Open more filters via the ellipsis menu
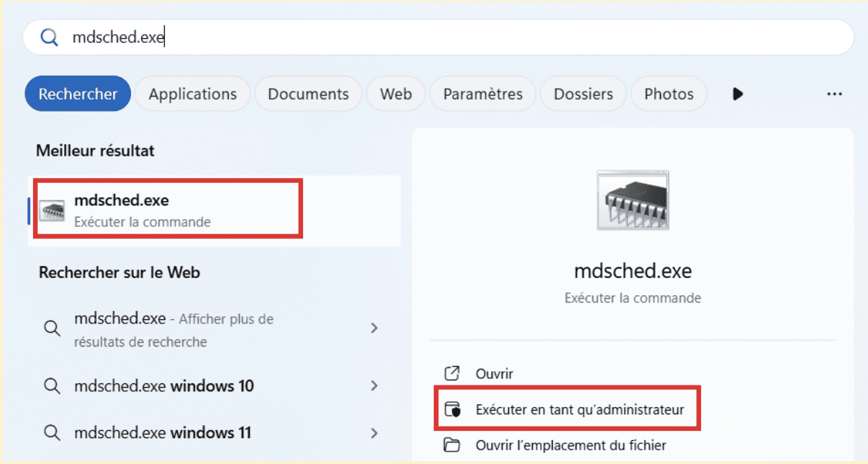Screen dimensions: 868x464 coord(834,94)
